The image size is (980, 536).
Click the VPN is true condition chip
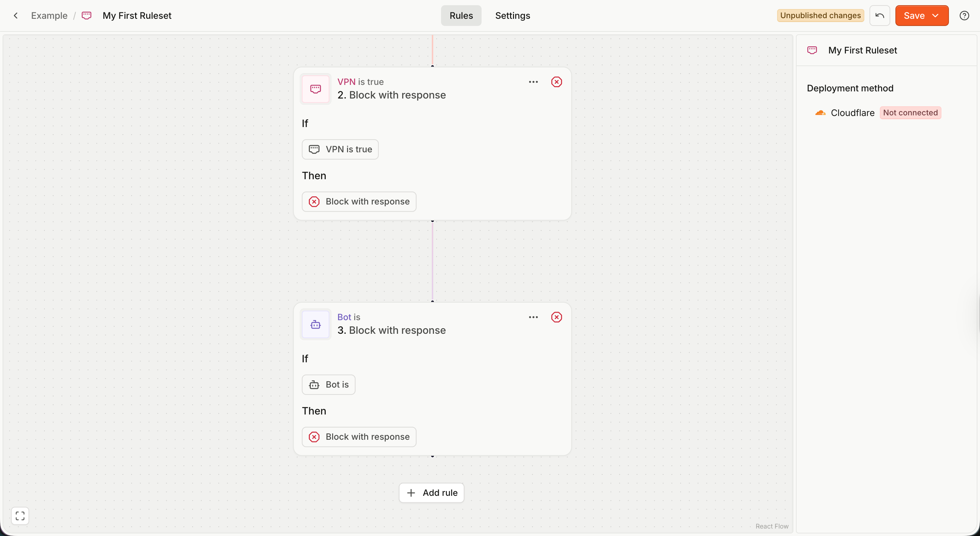tap(340, 149)
